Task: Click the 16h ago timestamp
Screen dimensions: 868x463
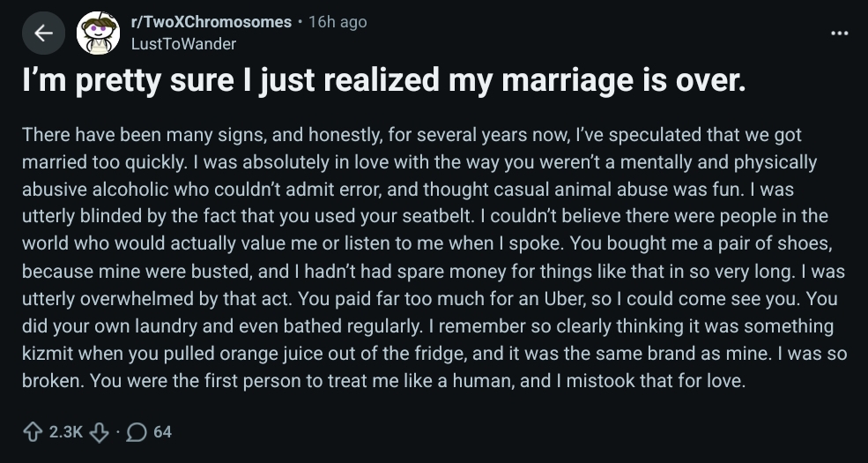Action: click(338, 22)
